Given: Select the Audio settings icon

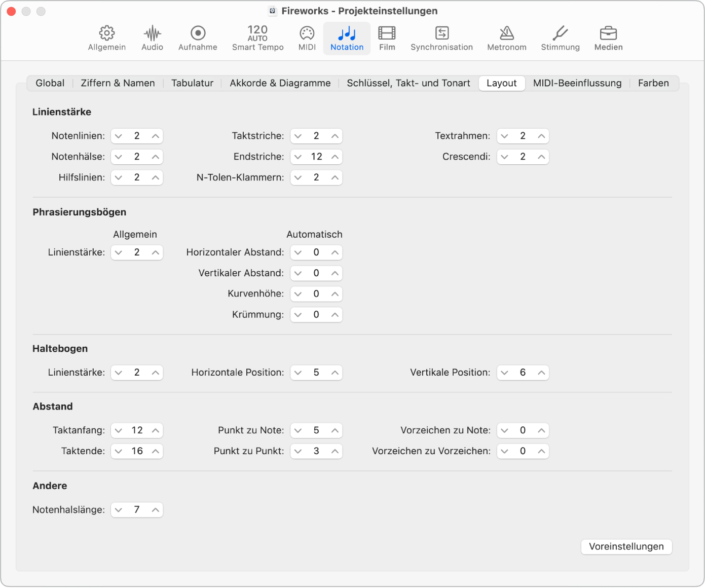Looking at the screenshot, I should (x=152, y=38).
